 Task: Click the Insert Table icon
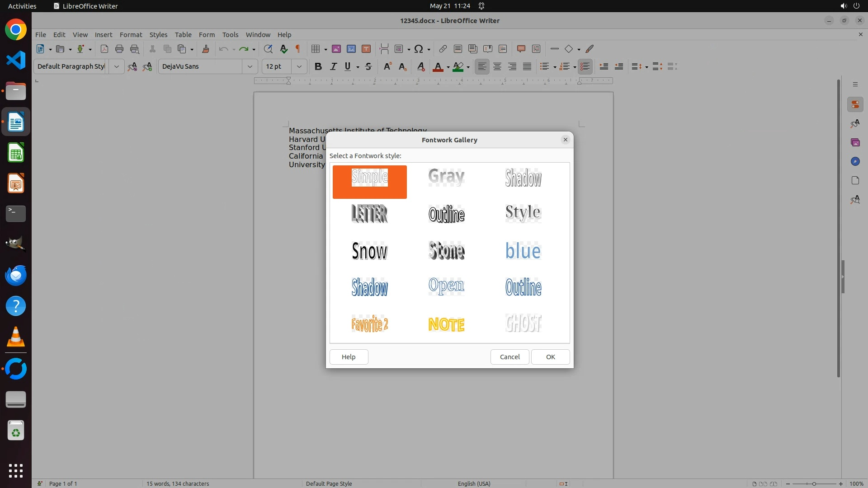(x=316, y=49)
